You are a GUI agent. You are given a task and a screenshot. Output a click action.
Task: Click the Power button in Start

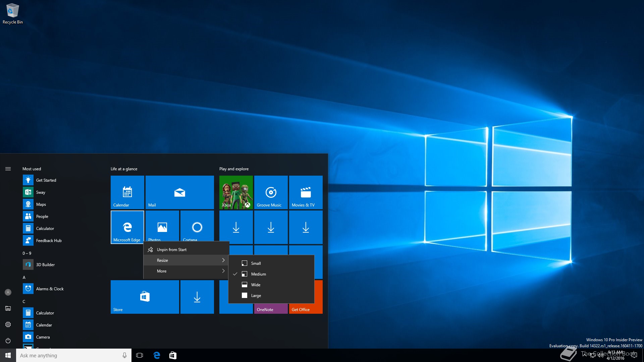point(8,341)
